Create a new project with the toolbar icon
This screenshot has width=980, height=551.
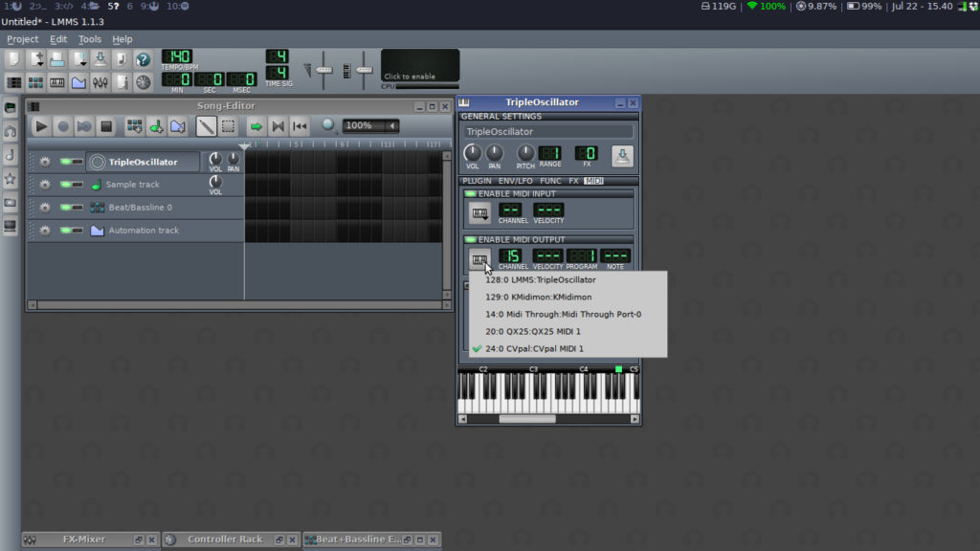click(13, 59)
